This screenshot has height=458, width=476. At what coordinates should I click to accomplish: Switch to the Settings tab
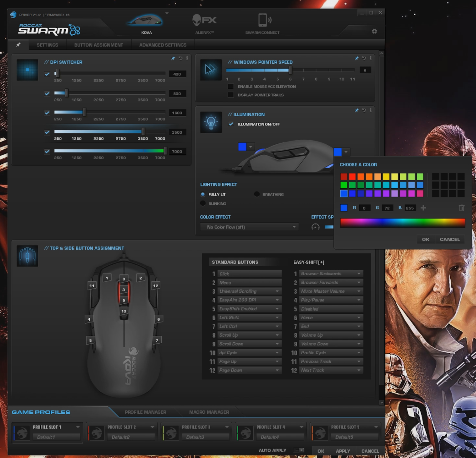click(47, 45)
